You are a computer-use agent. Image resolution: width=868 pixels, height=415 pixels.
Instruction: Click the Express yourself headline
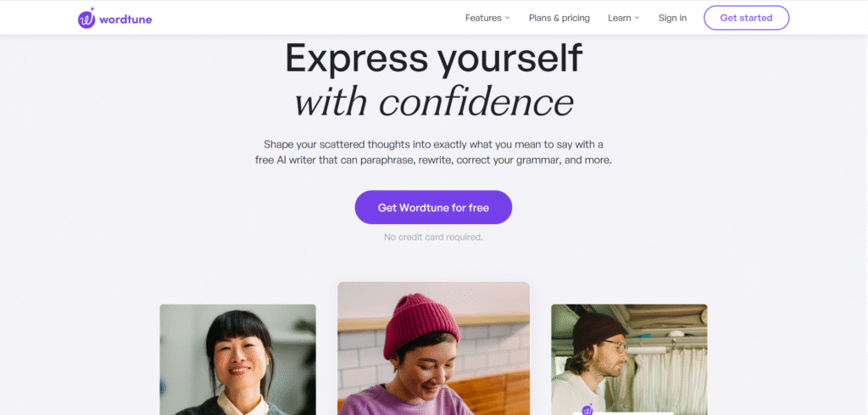coord(433,58)
